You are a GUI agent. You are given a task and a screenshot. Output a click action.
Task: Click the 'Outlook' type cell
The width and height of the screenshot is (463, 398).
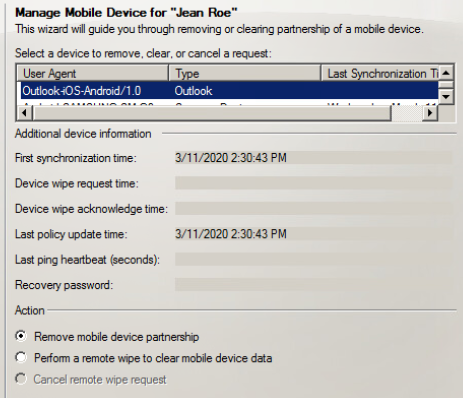point(193,91)
